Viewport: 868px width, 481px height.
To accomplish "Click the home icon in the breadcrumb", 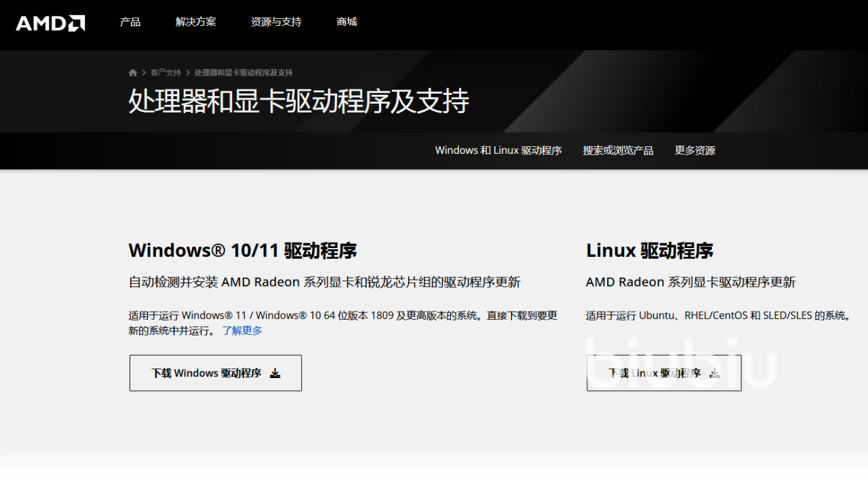I will click(133, 72).
